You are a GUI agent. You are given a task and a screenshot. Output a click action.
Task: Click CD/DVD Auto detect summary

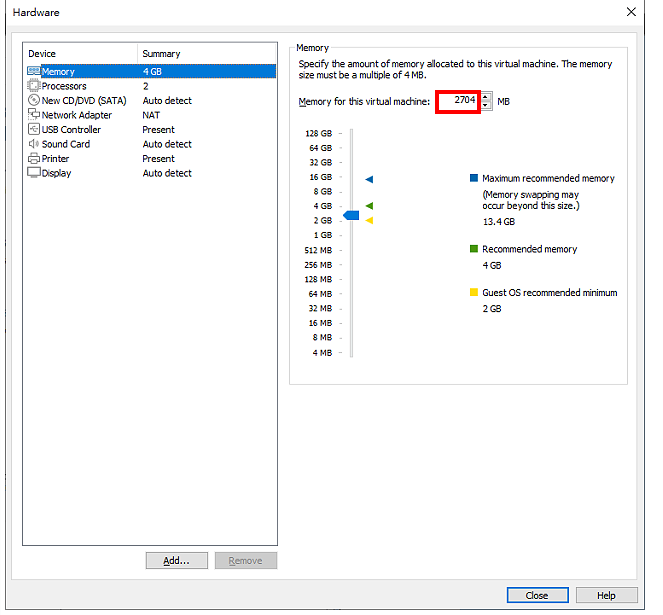(x=167, y=101)
